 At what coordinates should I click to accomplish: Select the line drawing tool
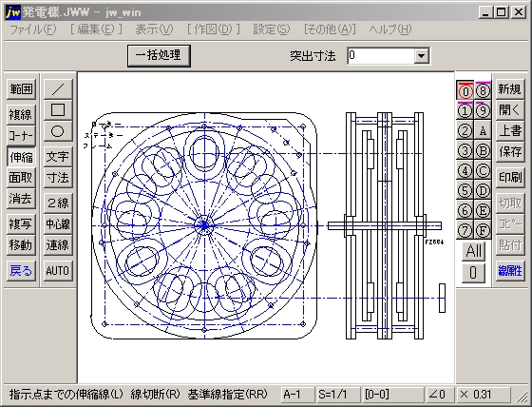tap(58, 89)
